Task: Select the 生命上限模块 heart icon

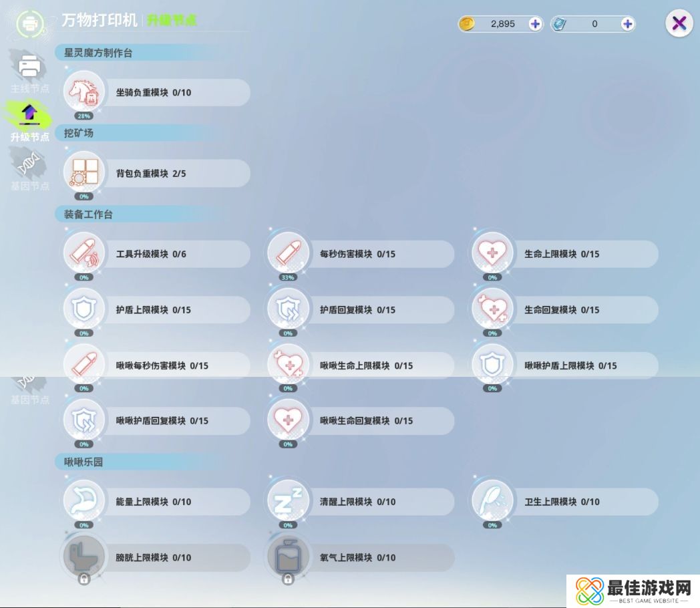Action: tap(492, 254)
